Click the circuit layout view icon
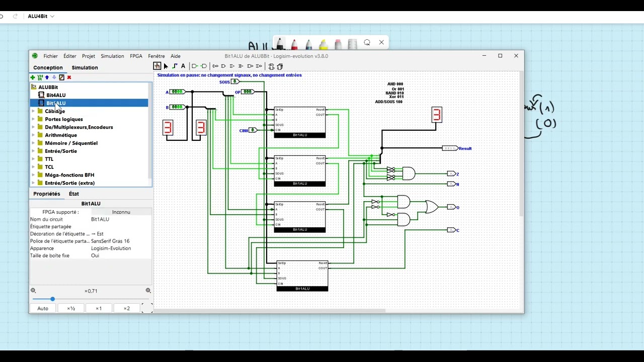644x362 pixels. (x=271, y=66)
